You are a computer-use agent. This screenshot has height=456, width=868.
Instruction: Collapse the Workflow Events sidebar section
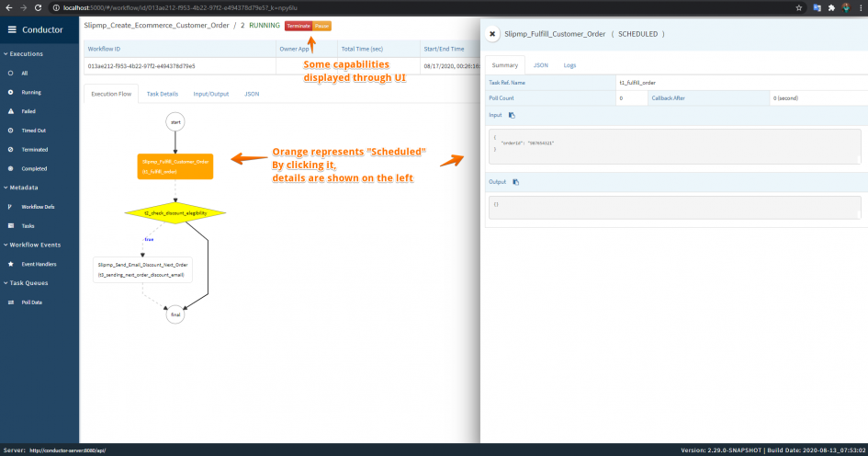point(32,245)
